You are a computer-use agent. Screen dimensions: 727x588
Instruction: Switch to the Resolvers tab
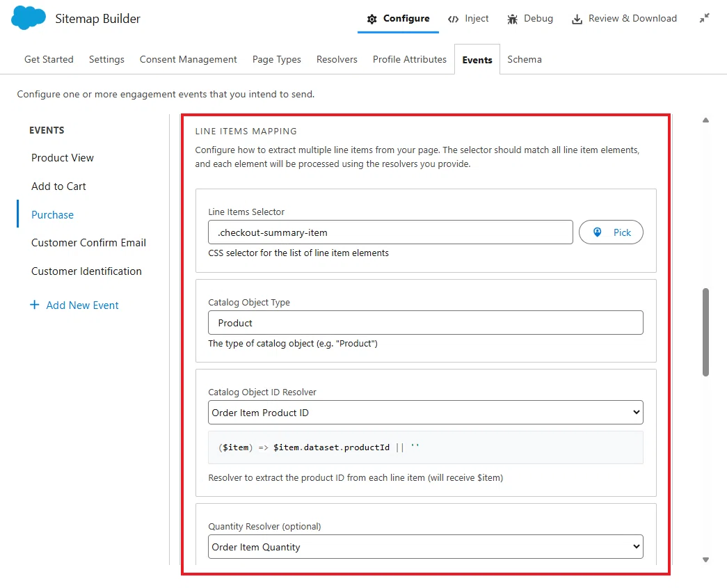[337, 59]
